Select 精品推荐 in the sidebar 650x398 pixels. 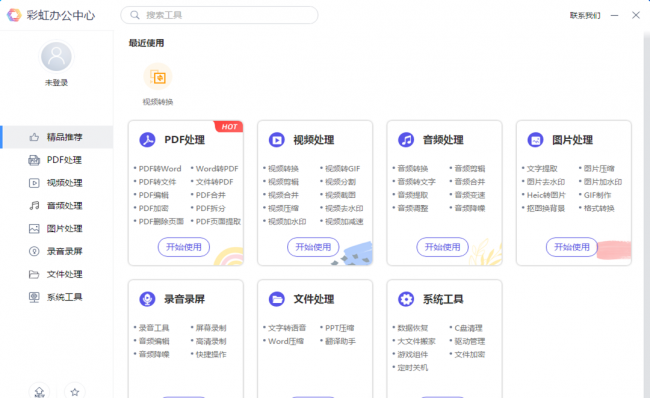click(57, 137)
